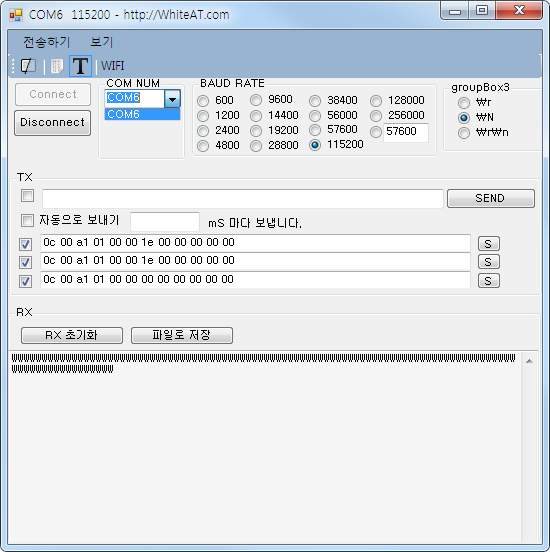Focus the TX message input field
The image size is (550, 552).
243,199
